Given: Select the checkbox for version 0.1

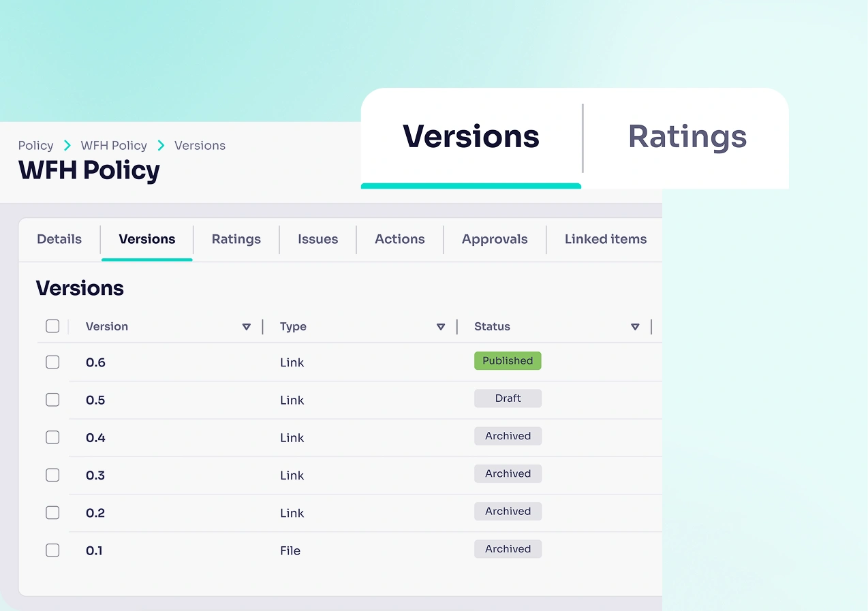Looking at the screenshot, I should pyautogui.click(x=52, y=550).
